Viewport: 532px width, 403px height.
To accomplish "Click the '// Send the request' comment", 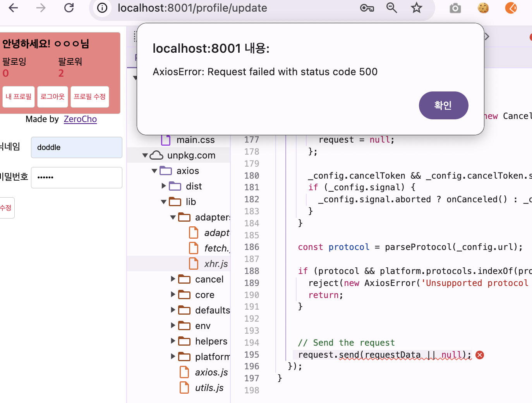I will pyautogui.click(x=347, y=343).
